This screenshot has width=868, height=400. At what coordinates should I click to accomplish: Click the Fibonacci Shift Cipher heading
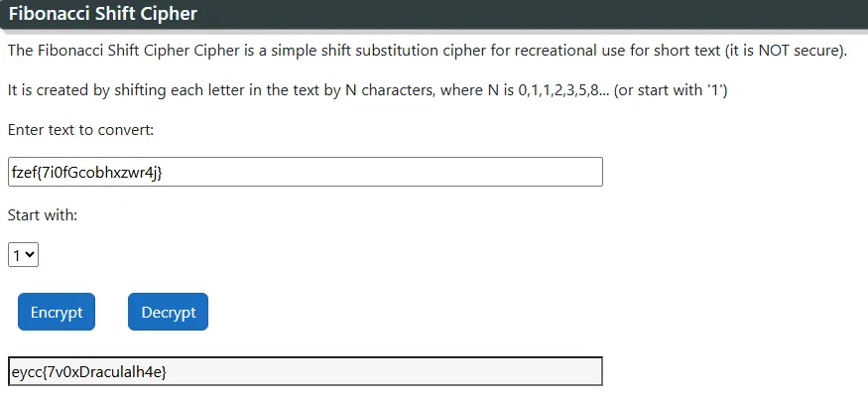pyautogui.click(x=103, y=13)
